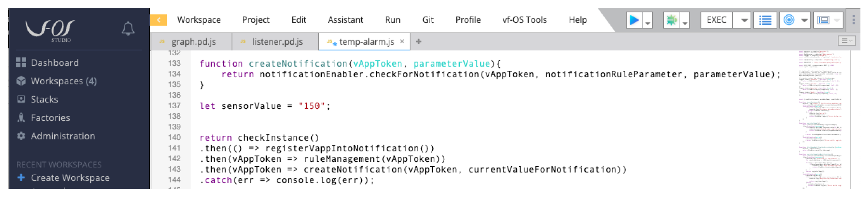Open the Assistant menu
868x199 pixels.
click(345, 20)
